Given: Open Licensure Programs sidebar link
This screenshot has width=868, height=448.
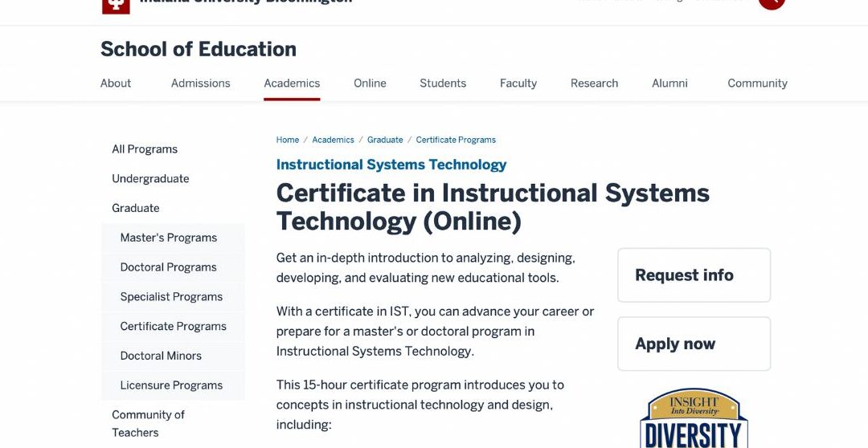Looking at the screenshot, I should pyautogui.click(x=171, y=385).
